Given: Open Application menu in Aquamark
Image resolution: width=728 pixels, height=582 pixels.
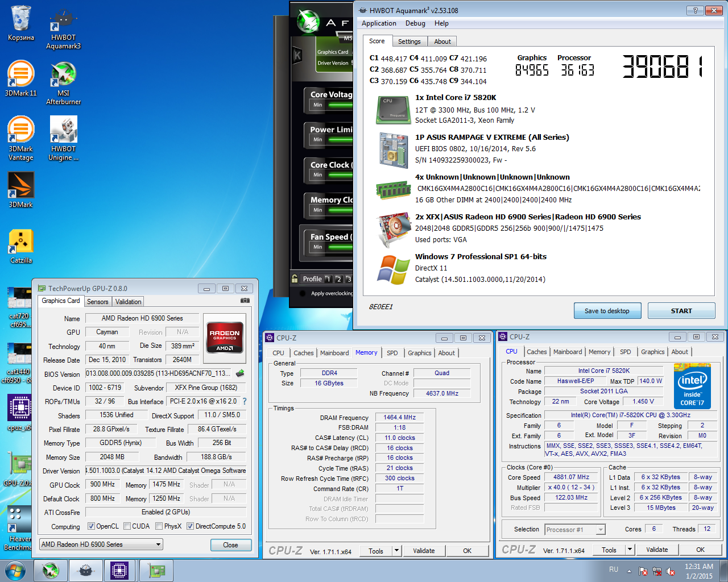Looking at the screenshot, I should click(x=379, y=23).
